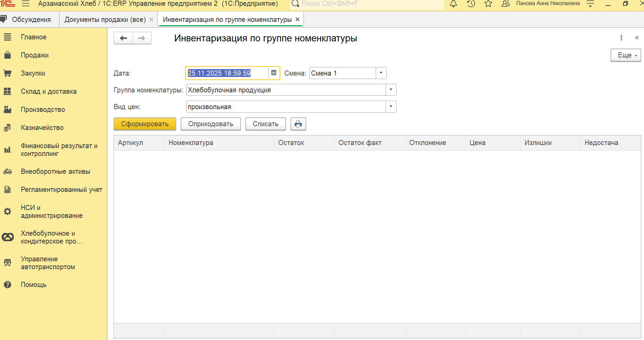
Task: Sort by the Артикул column header
Action: click(139, 143)
